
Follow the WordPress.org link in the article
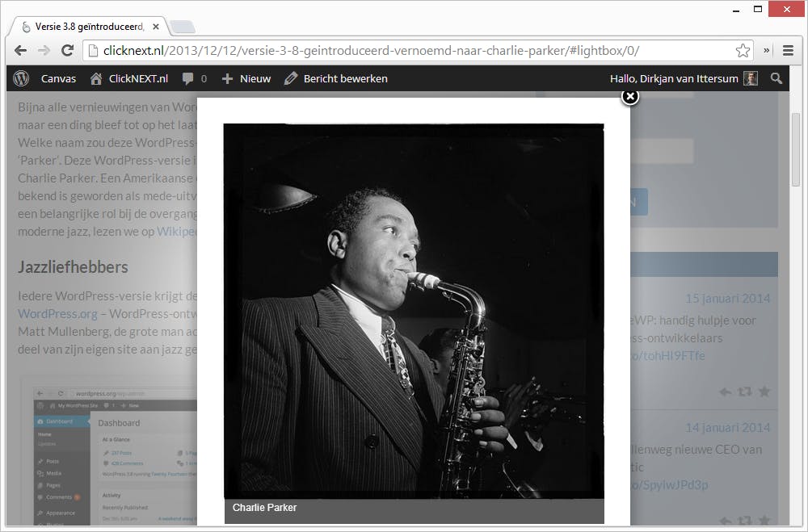(x=57, y=314)
